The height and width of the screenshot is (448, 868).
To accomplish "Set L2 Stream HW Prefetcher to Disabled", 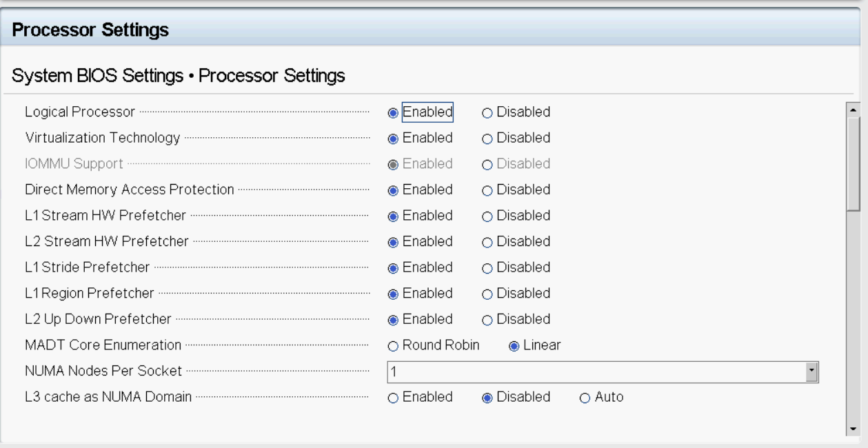I will click(x=487, y=242).
